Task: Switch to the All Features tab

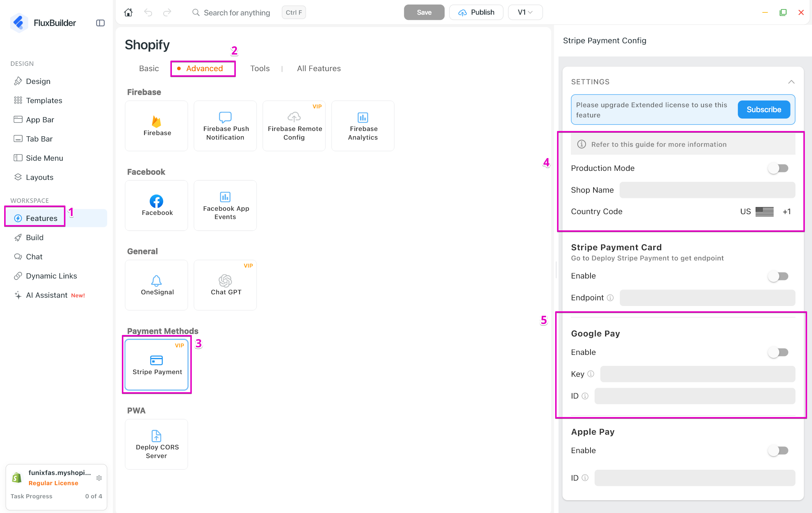Action: [319, 69]
